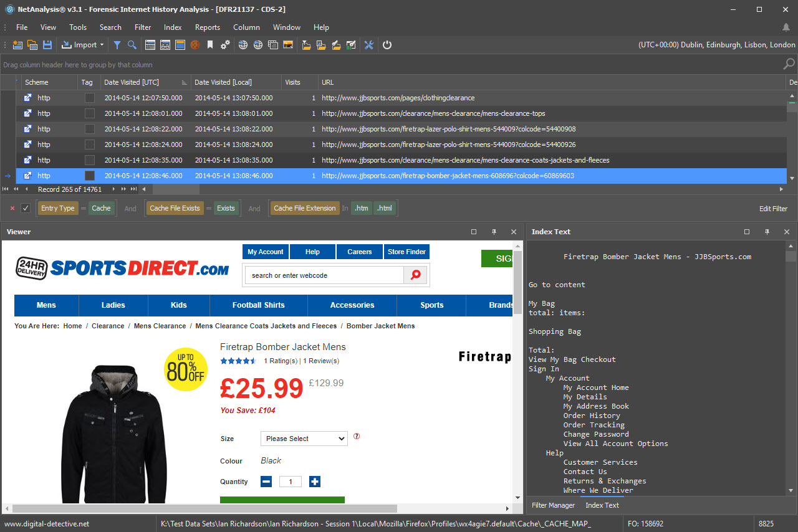Click the blue funnel filter icon
The height and width of the screenshot is (532, 798).
(x=117, y=45)
